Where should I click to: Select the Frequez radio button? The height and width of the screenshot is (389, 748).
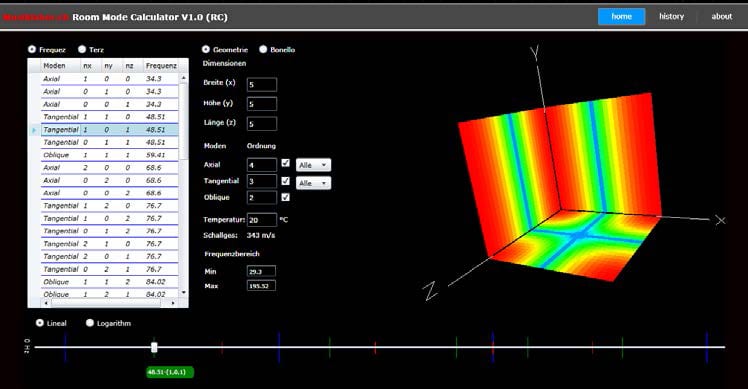(32, 49)
